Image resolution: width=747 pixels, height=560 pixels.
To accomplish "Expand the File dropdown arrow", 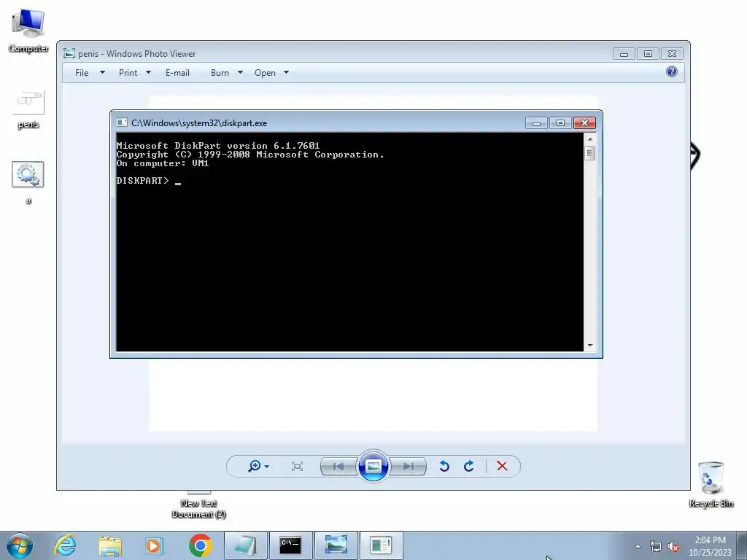I will 102,72.
